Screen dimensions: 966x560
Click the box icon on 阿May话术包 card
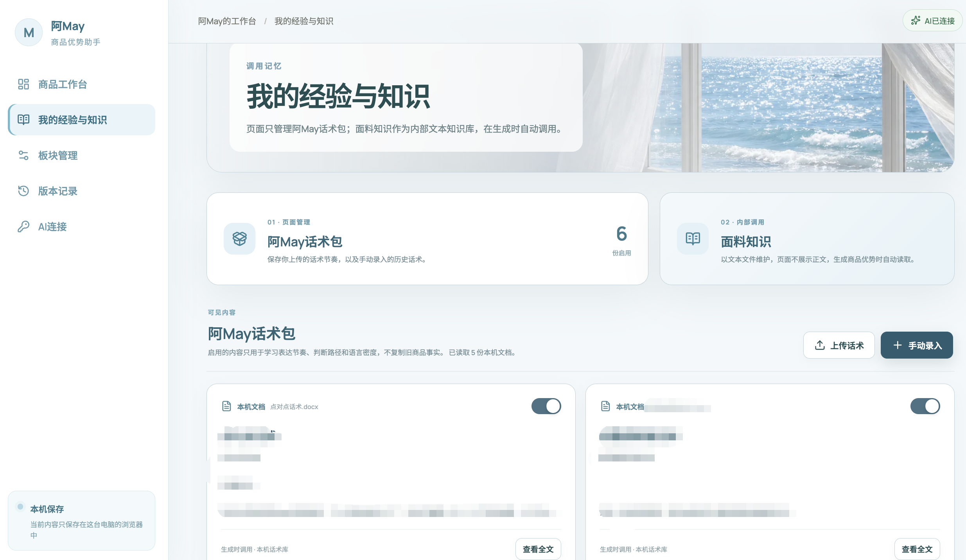click(x=239, y=239)
